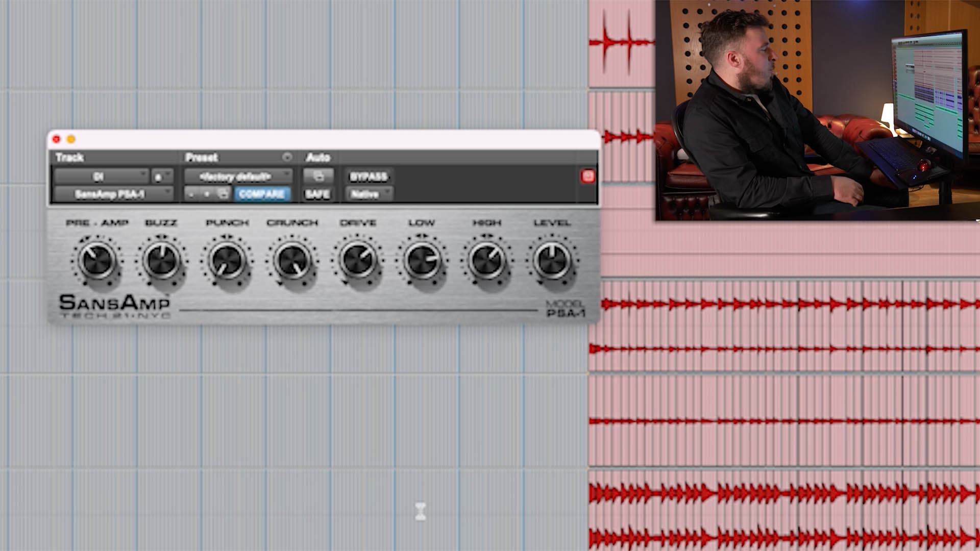Viewport: 980px width, 551px height.
Task: Click the DRIVE knob
Action: click(357, 260)
